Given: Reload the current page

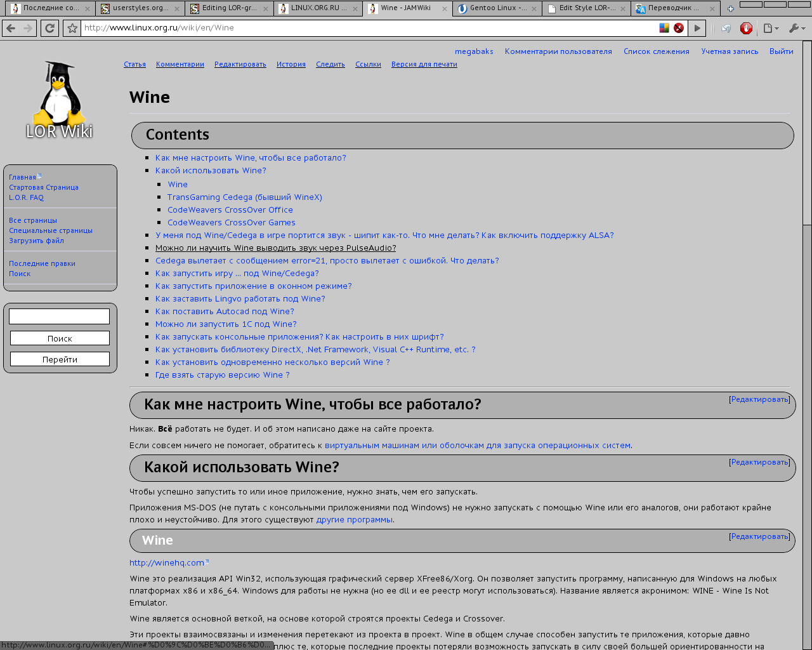Looking at the screenshot, I should [x=49, y=28].
